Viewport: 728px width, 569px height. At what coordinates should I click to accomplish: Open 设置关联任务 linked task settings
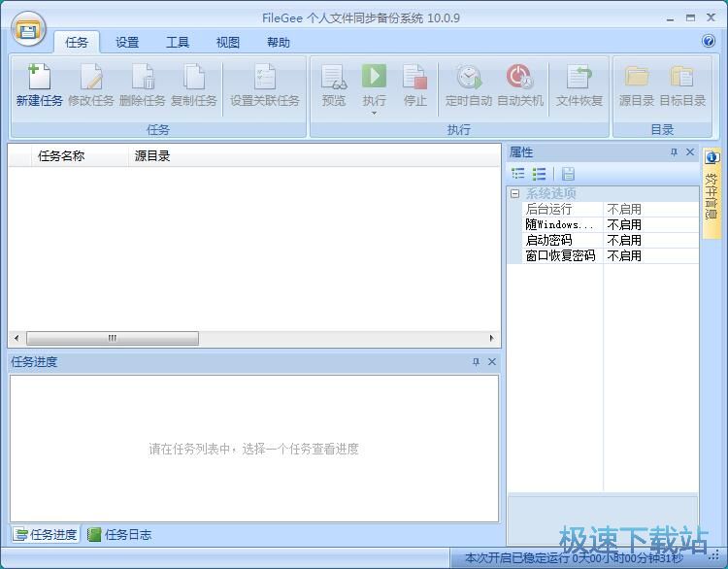(x=265, y=85)
